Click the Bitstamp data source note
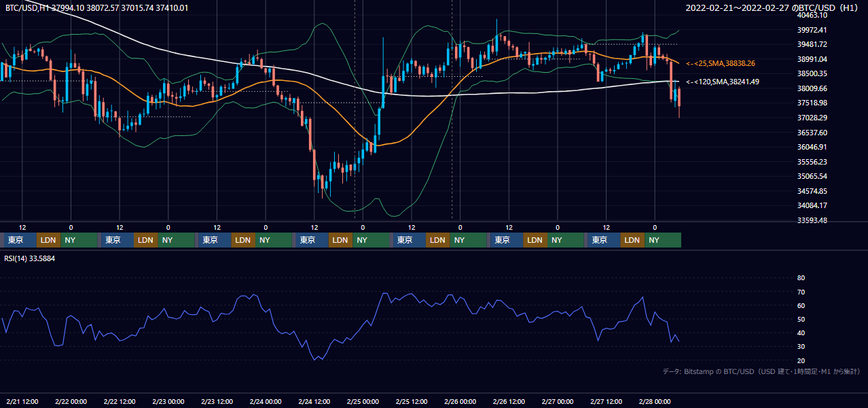 tap(761, 371)
